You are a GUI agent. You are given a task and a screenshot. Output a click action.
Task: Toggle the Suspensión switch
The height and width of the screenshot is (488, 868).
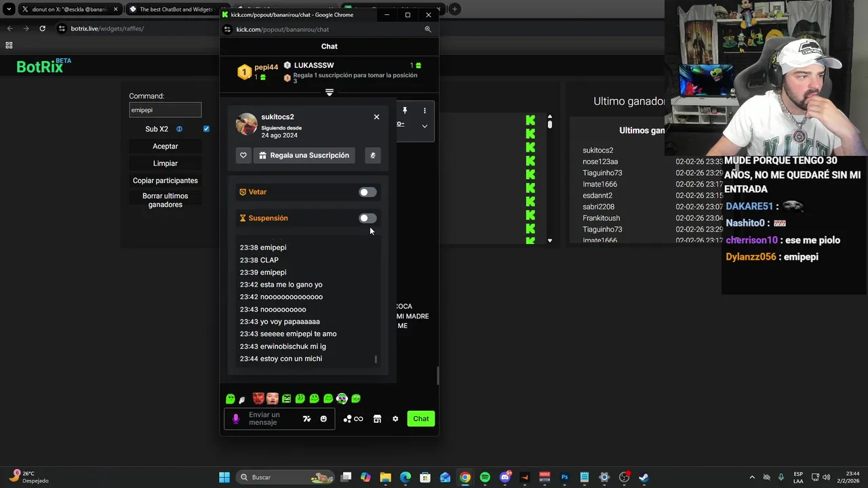pyautogui.click(x=368, y=218)
